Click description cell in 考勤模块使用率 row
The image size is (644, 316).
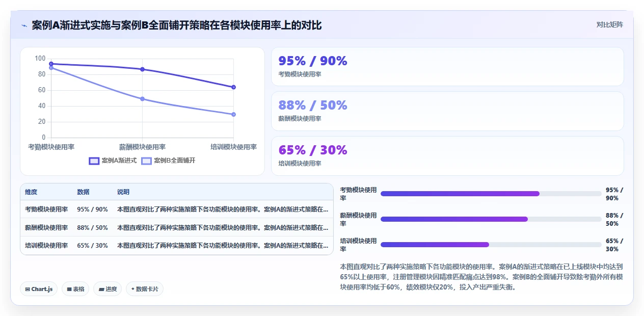pyautogui.click(x=223, y=209)
